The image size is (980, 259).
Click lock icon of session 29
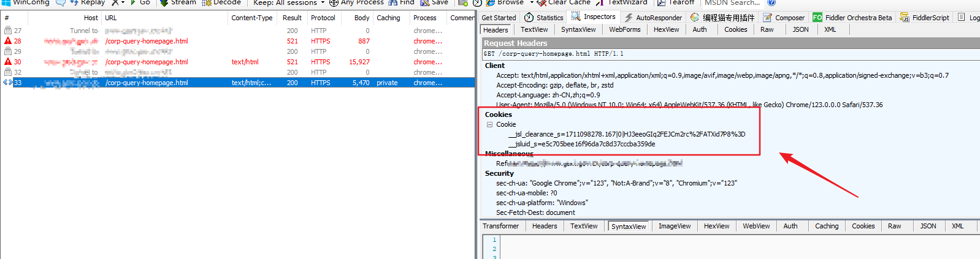[x=8, y=51]
